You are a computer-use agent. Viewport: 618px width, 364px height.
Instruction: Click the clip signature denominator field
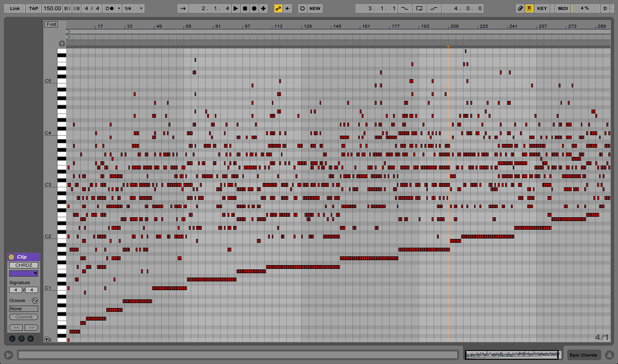click(32, 290)
